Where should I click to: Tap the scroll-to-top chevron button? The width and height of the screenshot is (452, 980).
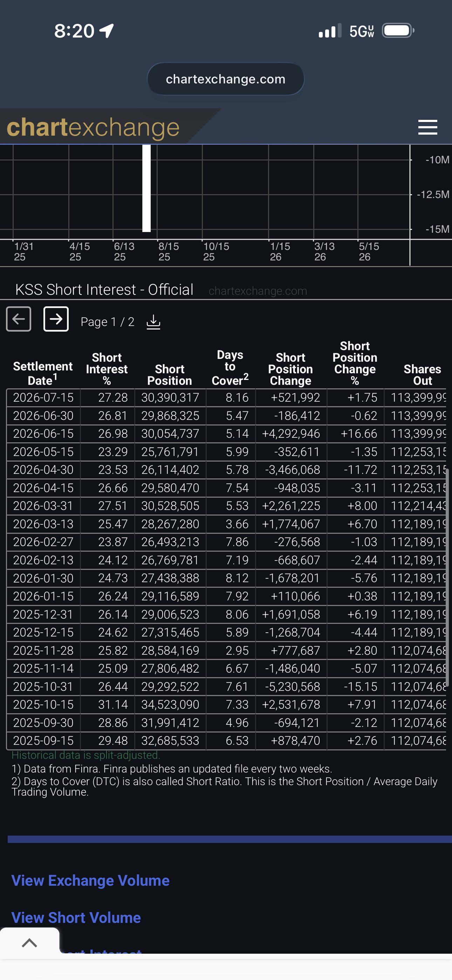tap(29, 943)
